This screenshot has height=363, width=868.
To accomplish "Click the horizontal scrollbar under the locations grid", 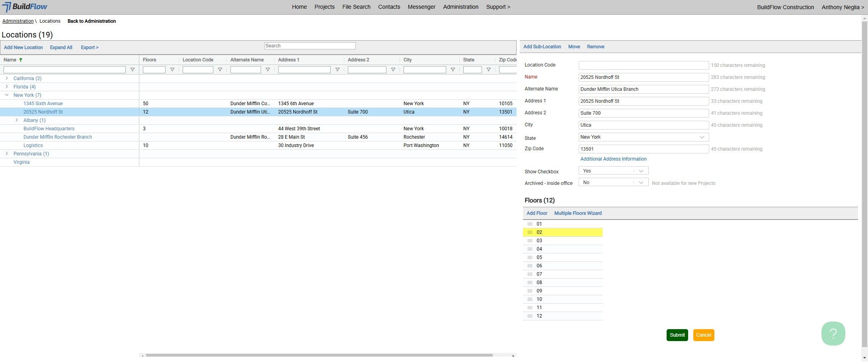I will pos(319,355).
